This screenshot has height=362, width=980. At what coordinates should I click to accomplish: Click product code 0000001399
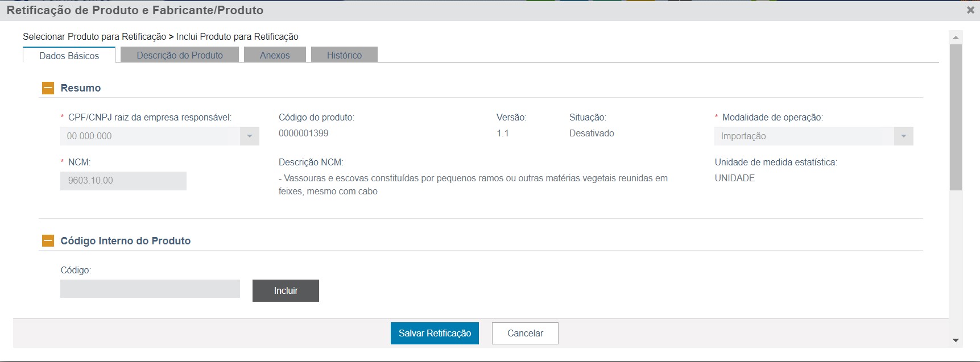point(303,133)
